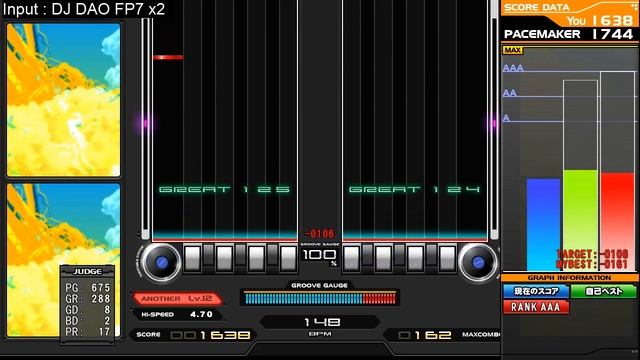
Task: Hit the first white key on left keyboard
Action: pos(192,258)
